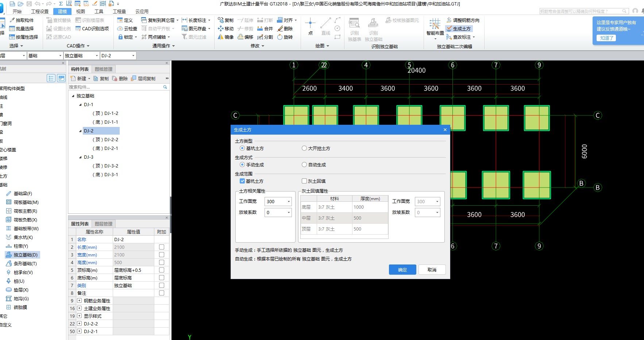
Task: Switch to the 图层管理 tab
Action: coord(104,224)
